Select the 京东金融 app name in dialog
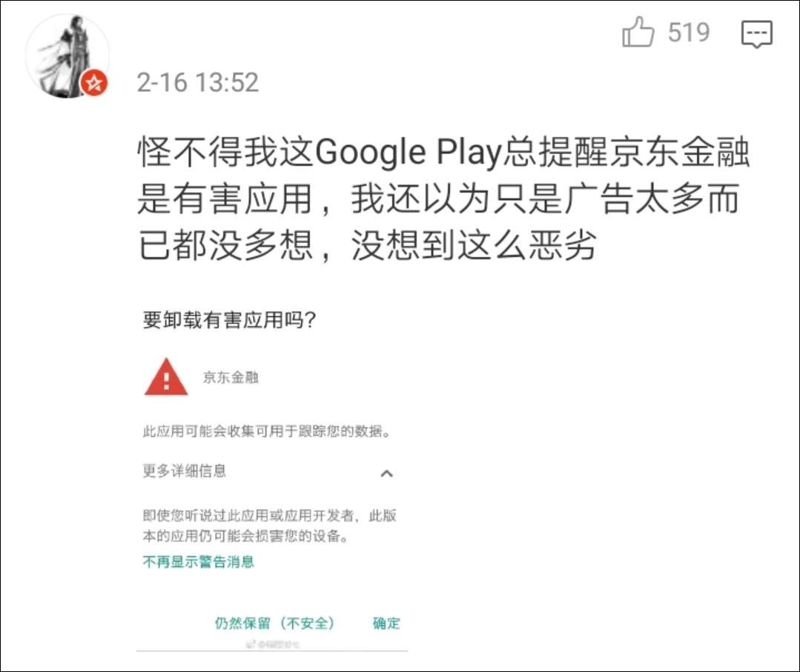Screen dimensions: 800x672 231,377
